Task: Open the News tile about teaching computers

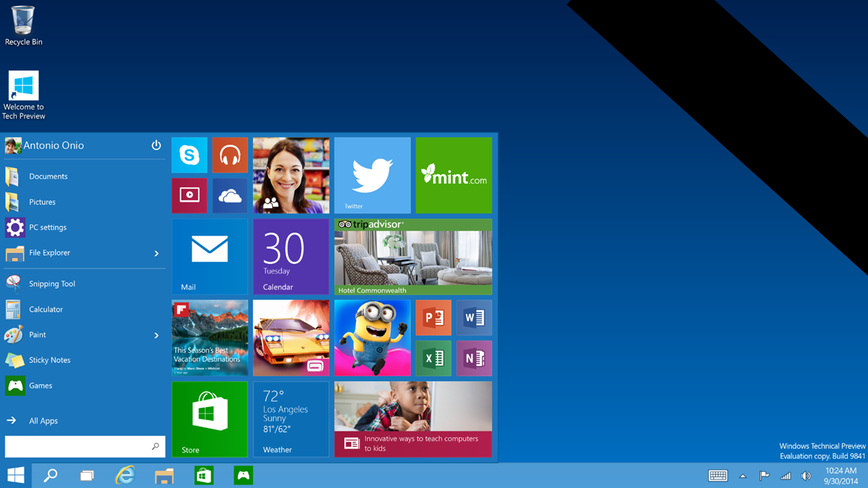Action: pos(413,419)
